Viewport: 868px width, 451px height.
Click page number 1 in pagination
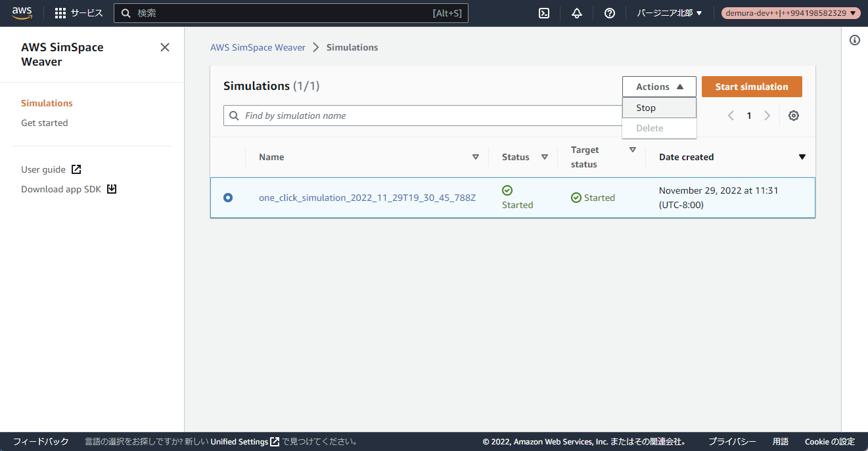[x=749, y=115]
